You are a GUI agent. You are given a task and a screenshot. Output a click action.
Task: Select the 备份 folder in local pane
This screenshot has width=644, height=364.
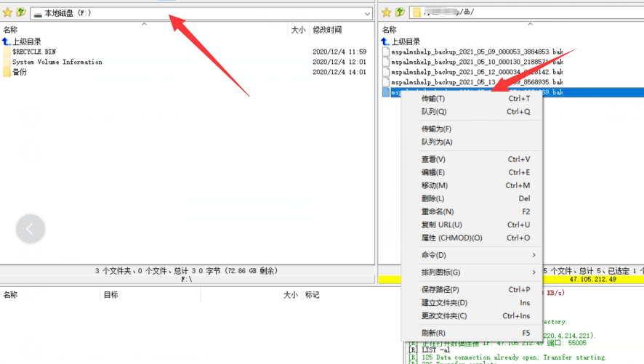(19, 73)
